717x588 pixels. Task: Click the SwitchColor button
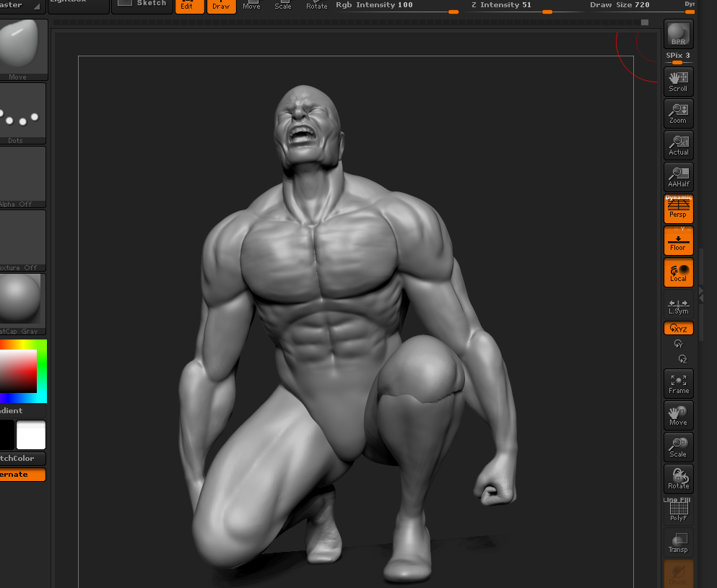pos(22,458)
